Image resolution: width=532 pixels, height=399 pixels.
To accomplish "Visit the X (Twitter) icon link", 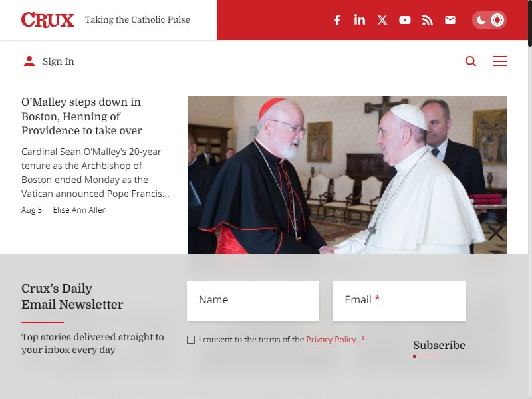I will [382, 20].
